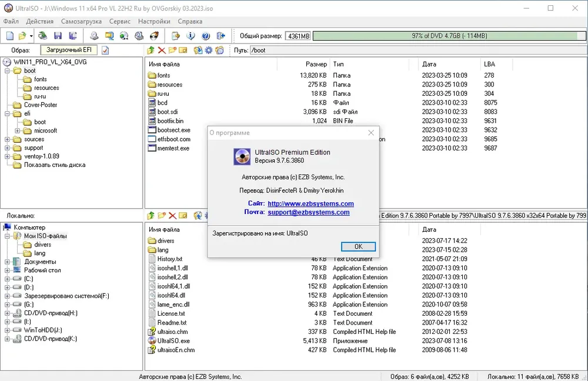The image size is (588, 381).
Task: Click the Open CD/DVD toolbar icon
Action: click(x=43, y=36)
